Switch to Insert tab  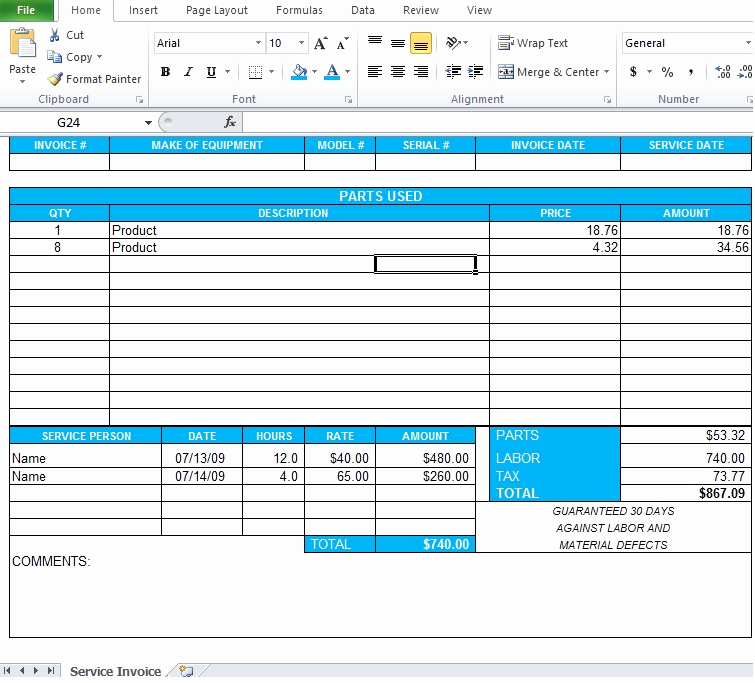pos(143,10)
